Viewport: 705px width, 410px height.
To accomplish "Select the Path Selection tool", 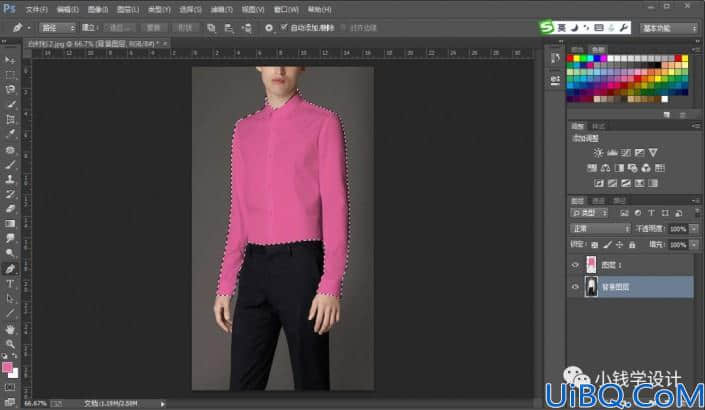I will click(x=10, y=299).
